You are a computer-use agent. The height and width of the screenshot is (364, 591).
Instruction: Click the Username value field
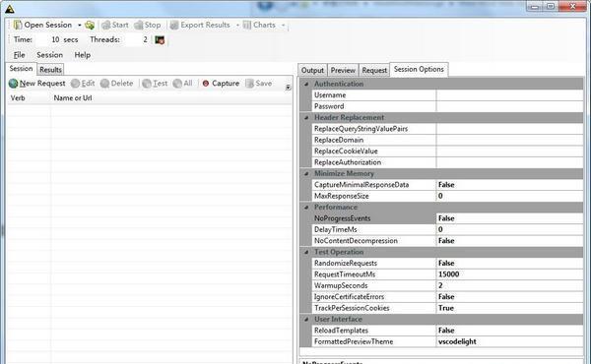point(509,95)
